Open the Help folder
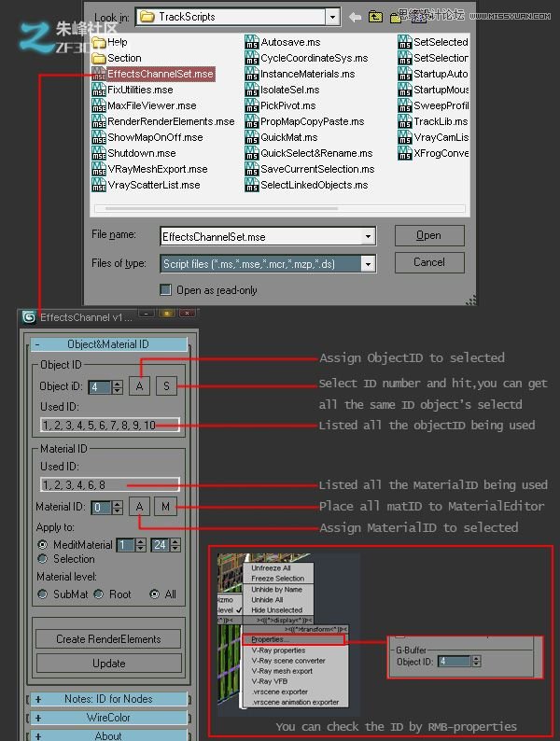This screenshot has width=560, height=741. coord(110,42)
